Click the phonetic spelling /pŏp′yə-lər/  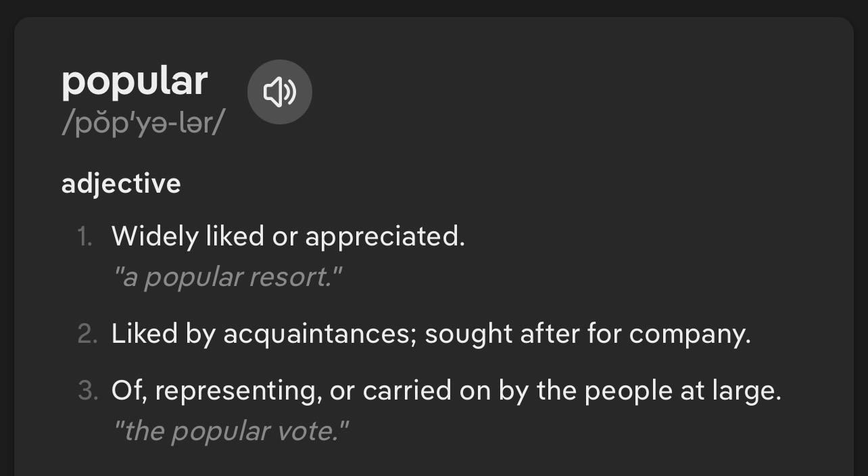click(x=143, y=124)
